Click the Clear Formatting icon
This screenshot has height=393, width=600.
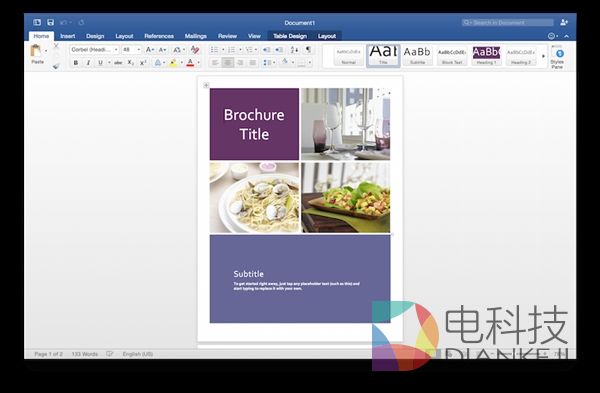click(195, 50)
